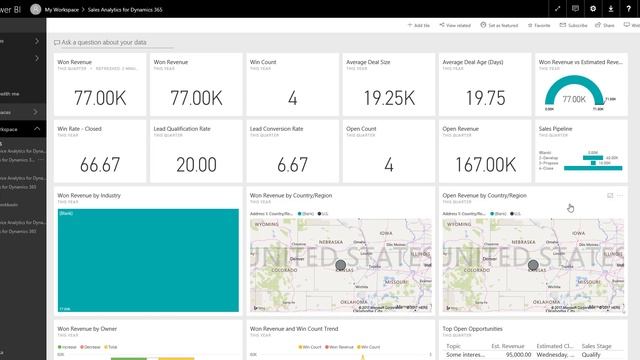Open the Average Deal Age (Days) tile

click(x=485, y=84)
